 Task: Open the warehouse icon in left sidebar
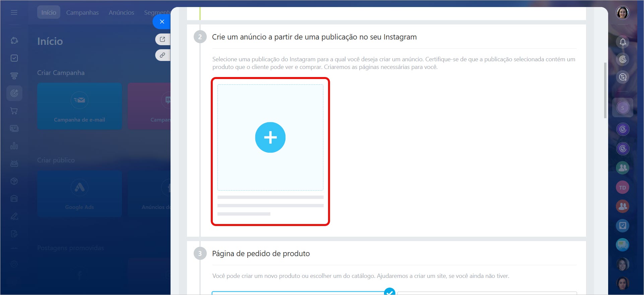coord(14,199)
